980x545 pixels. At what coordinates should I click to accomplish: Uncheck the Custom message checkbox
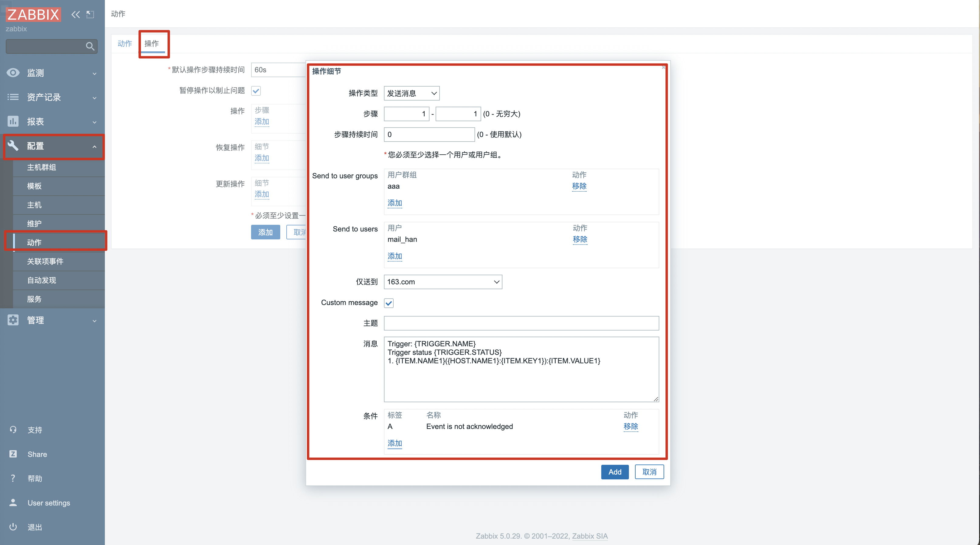[388, 303]
